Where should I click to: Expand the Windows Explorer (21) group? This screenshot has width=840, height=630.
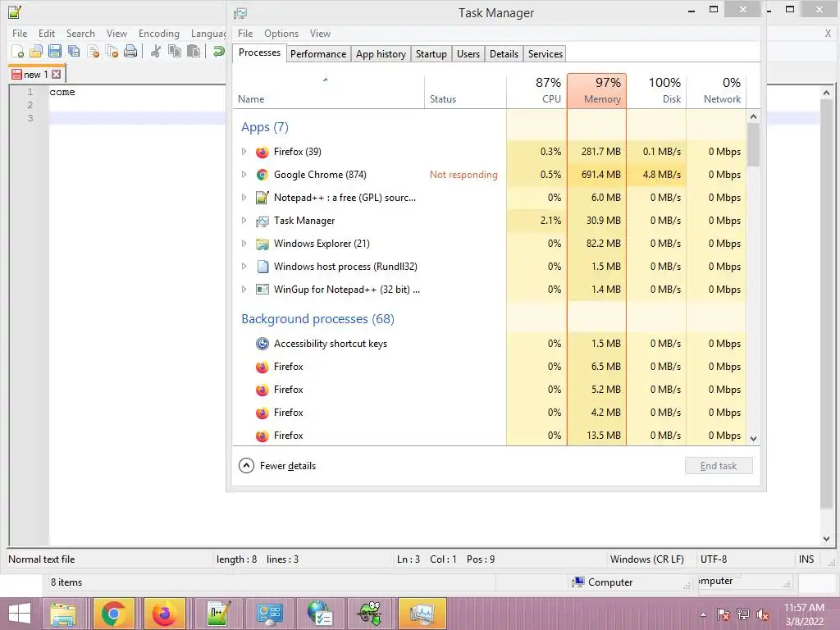(x=244, y=244)
